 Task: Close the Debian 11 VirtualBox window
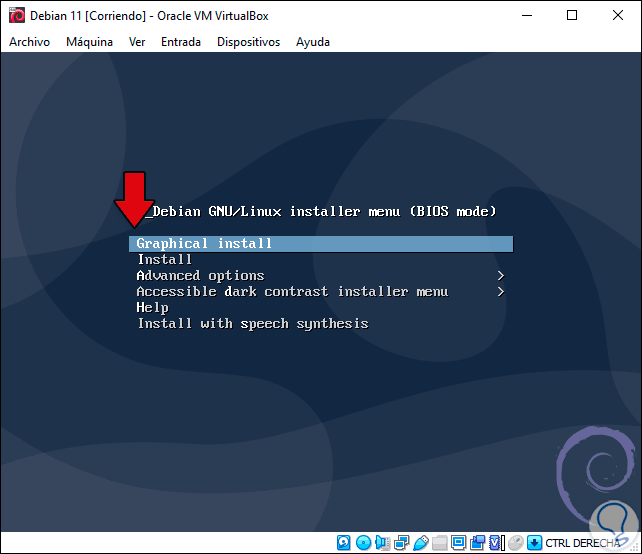tap(618, 16)
